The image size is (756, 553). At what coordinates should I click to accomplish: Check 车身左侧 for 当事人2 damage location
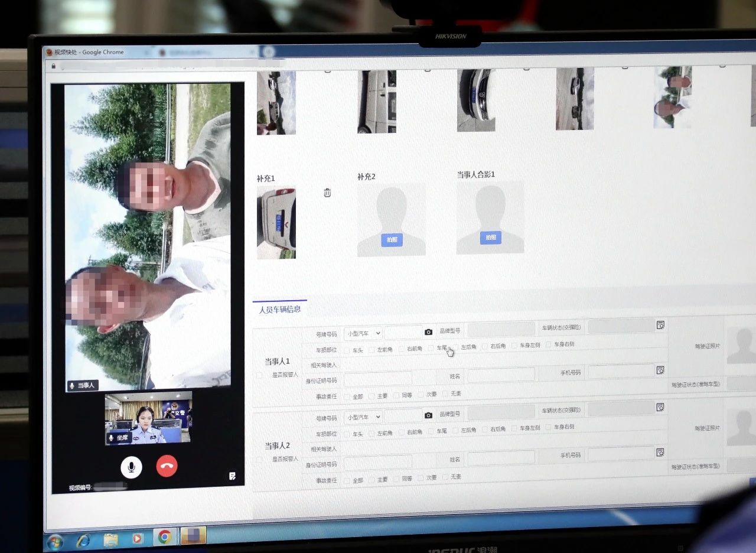point(514,428)
